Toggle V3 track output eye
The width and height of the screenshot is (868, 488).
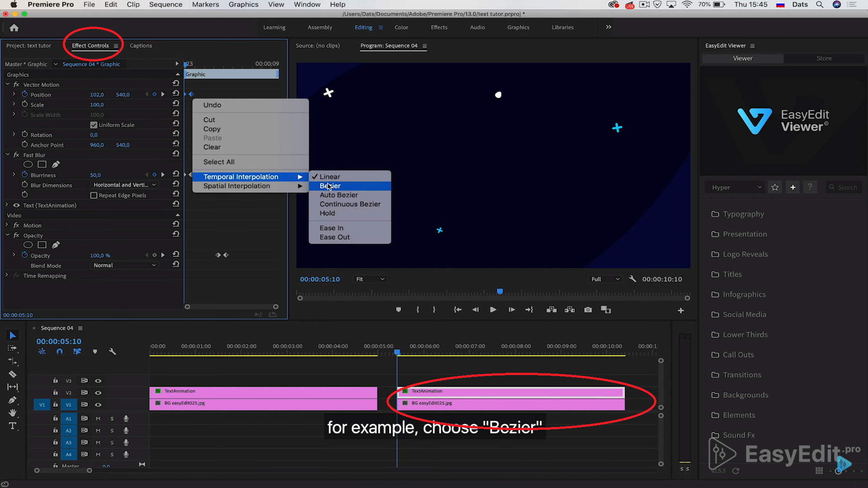[x=98, y=381]
